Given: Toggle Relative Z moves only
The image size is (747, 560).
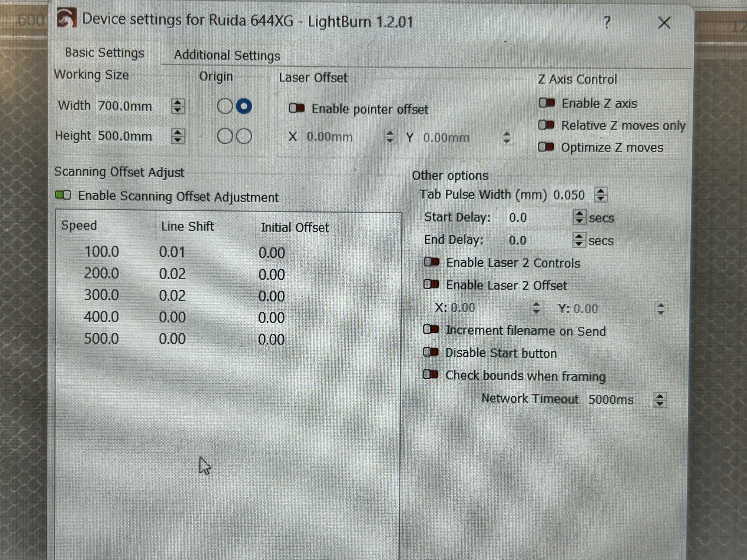Looking at the screenshot, I should [547, 125].
